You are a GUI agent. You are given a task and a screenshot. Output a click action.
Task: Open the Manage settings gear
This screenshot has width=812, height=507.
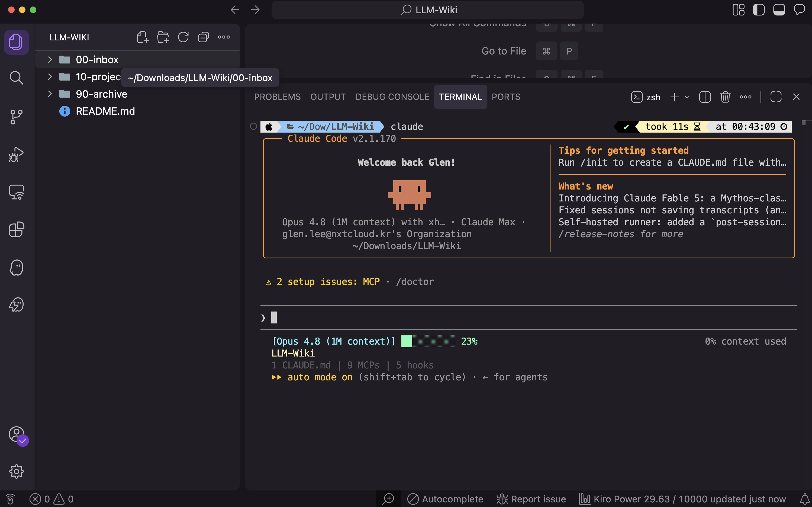[x=16, y=471]
